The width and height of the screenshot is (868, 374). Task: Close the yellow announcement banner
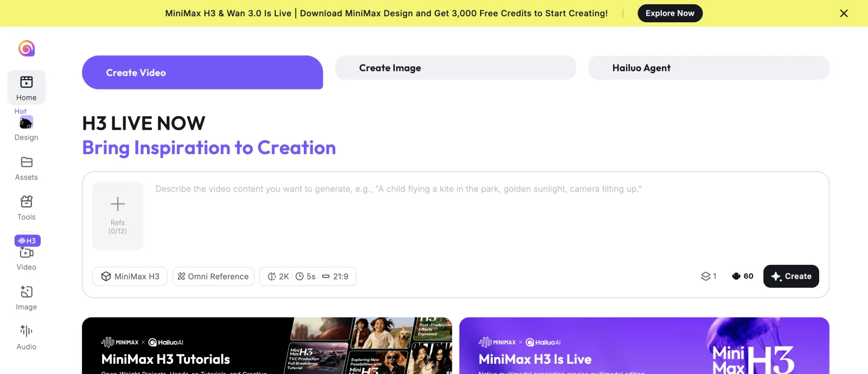(844, 13)
